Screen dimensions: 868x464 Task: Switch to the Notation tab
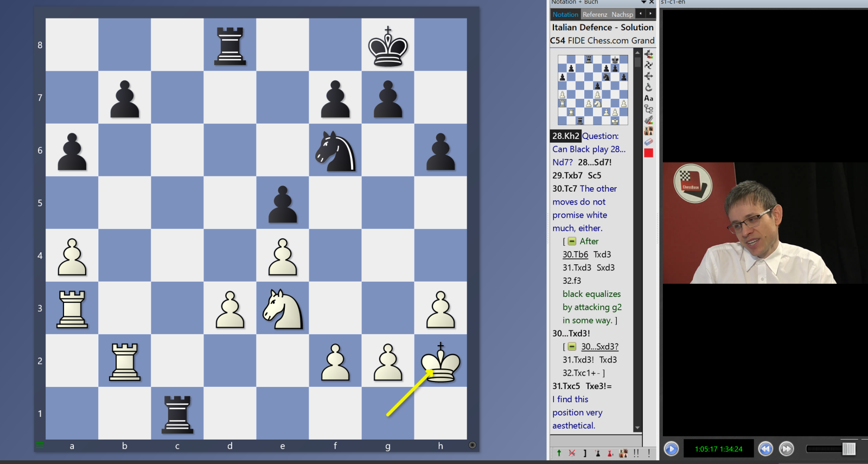click(565, 15)
